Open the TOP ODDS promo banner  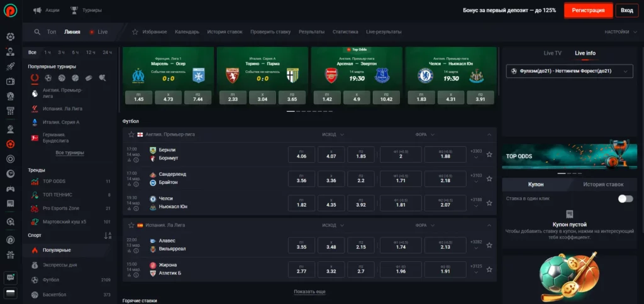570,155
